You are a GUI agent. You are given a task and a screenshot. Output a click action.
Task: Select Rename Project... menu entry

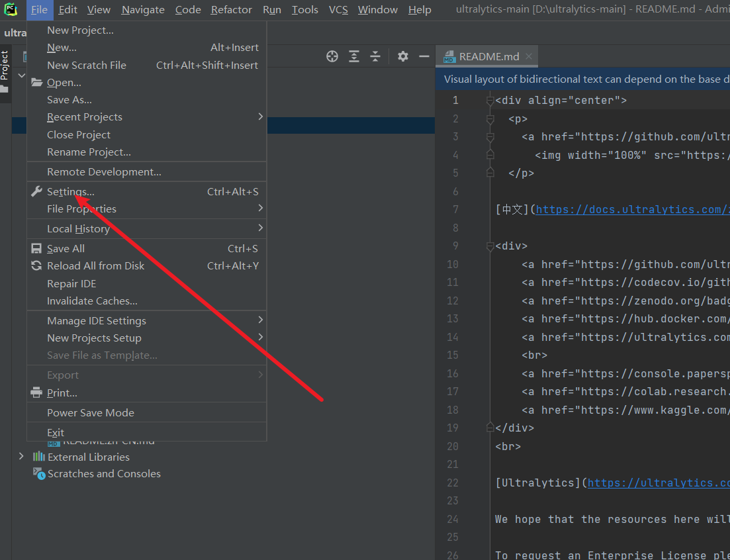pyautogui.click(x=147, y=152)
